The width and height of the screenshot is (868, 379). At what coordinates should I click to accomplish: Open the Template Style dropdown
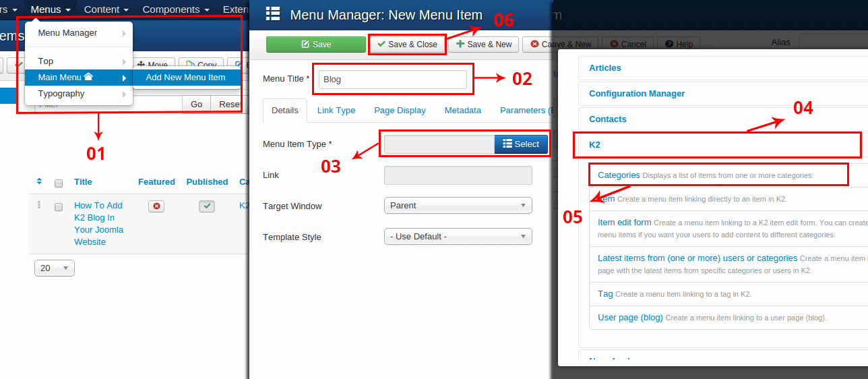pos(458,237)
